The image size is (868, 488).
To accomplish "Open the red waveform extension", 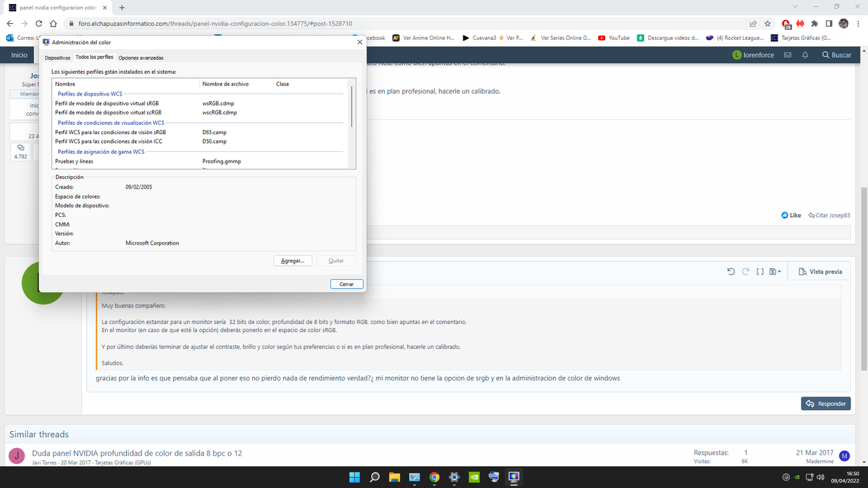I will tap(800, 23).
